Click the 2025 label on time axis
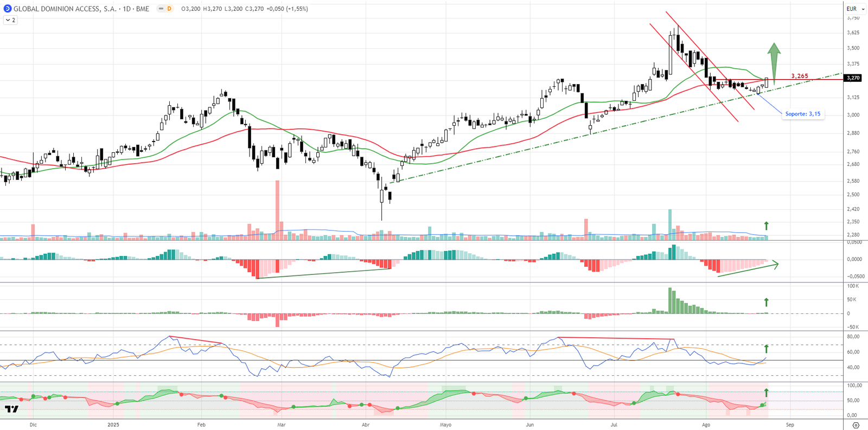The image size is (868, 430). click(x=113, y=425)
